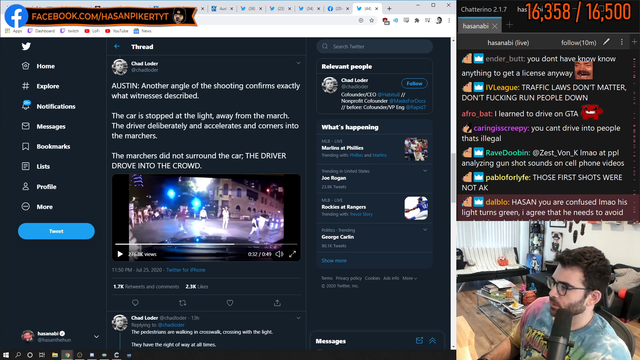Open Joe Rogan trend options chevron
Image resolution: width=640 pixels, height=360 pixels.
pyautogui.click(x=425, y=171)
